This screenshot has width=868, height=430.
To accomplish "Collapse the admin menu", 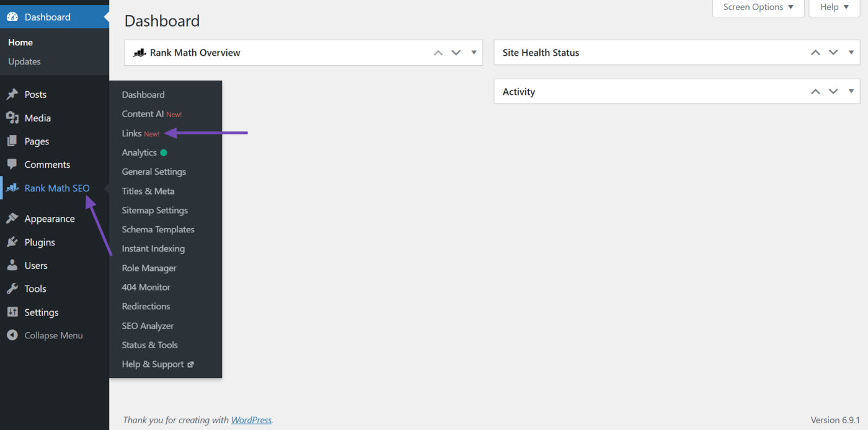I will (43, 335).
